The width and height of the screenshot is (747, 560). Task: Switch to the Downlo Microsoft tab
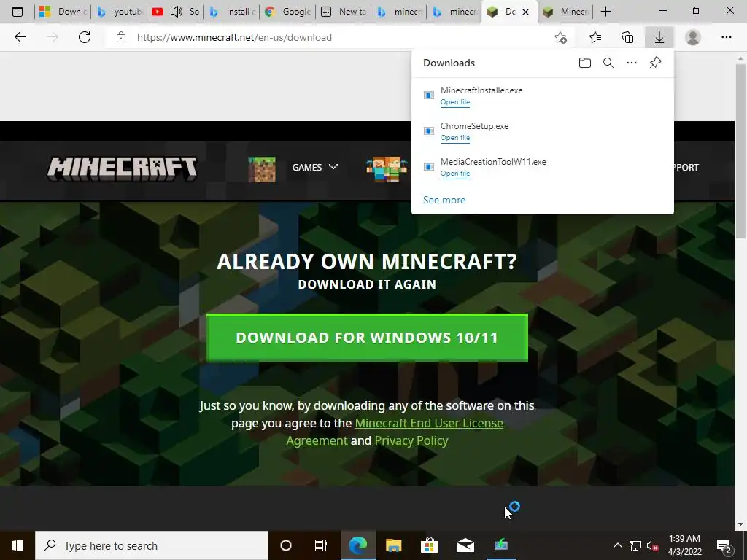(x=63, y=12)
